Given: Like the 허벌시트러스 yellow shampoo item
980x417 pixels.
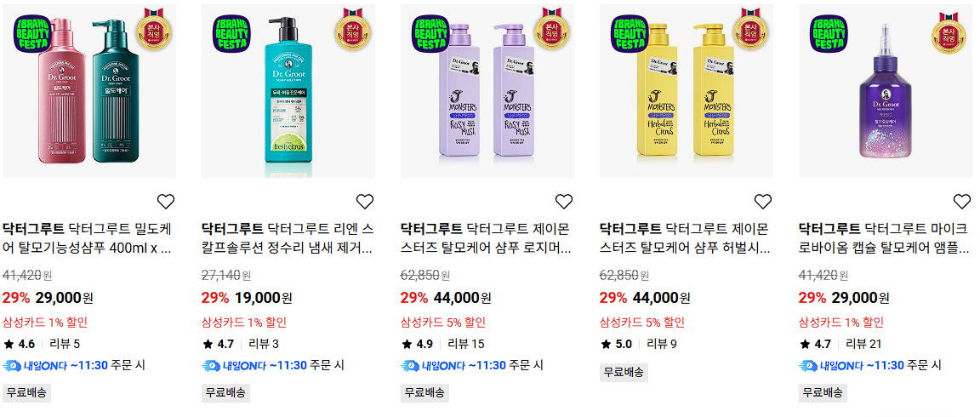Looking at the screenshot, I should click(x=762, y=202).
